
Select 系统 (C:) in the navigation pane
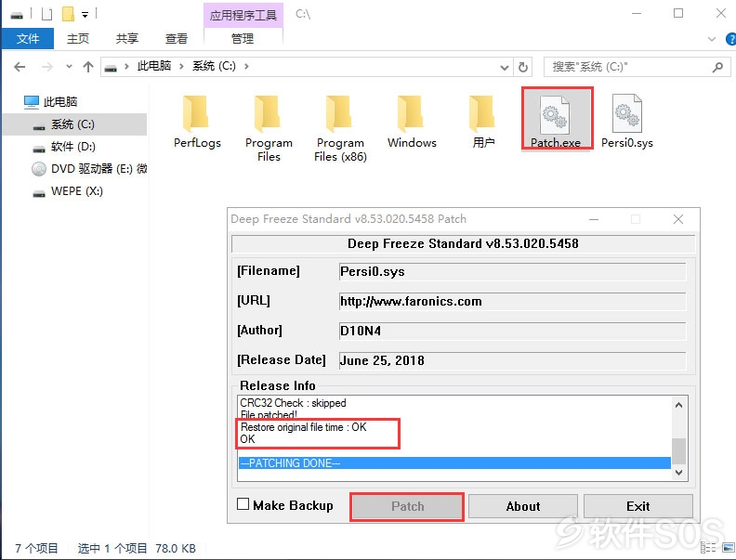coord(74,124)
